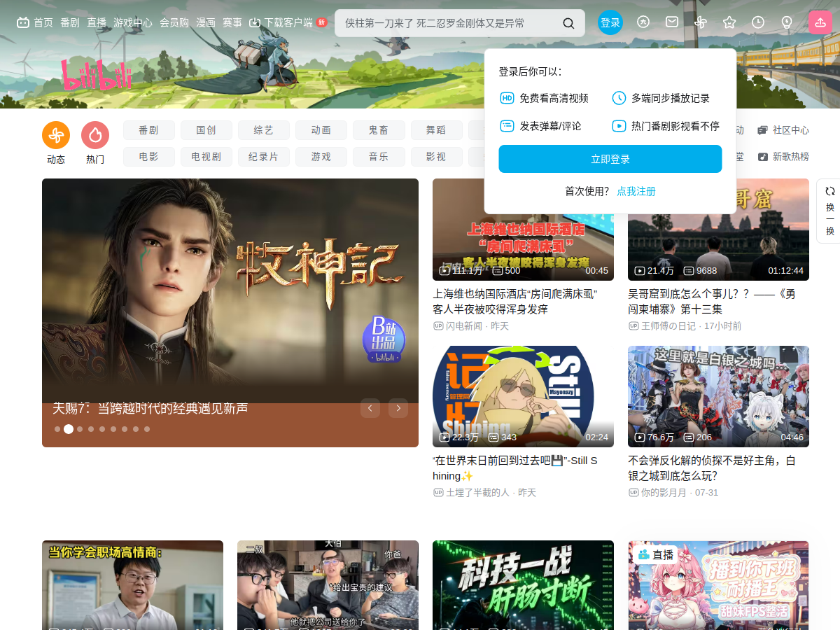Open title "在世界末日前回到过去吧"
Image resolution: width=840 pixels, height=630 pixels.
click(515, 468)
